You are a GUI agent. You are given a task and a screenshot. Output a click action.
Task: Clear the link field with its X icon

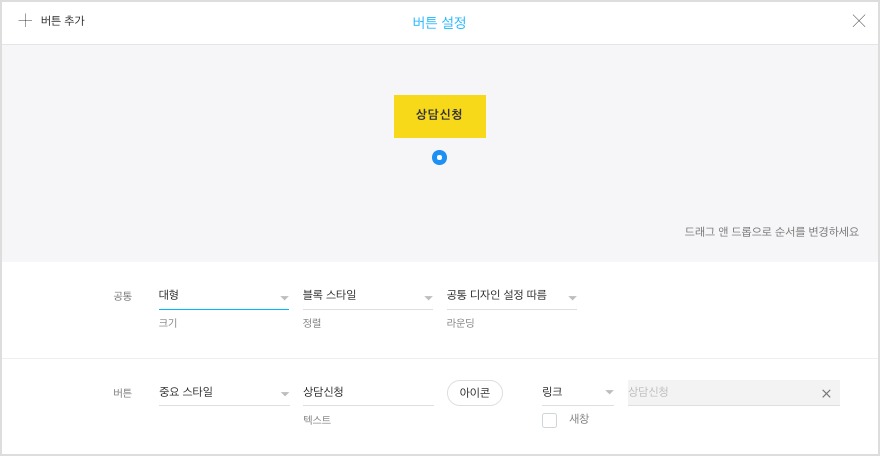point(826,394)
